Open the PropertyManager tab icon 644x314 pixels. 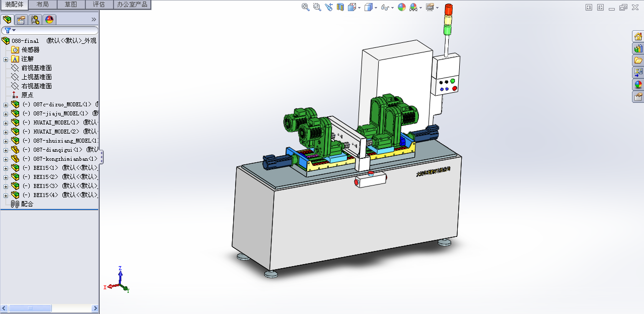click(x=21, y=20)
